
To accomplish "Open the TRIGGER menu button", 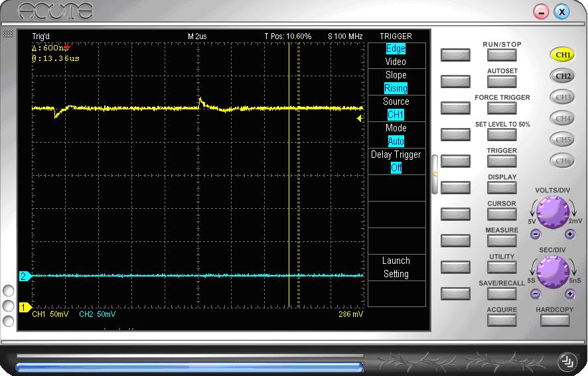I will [502, 162].
